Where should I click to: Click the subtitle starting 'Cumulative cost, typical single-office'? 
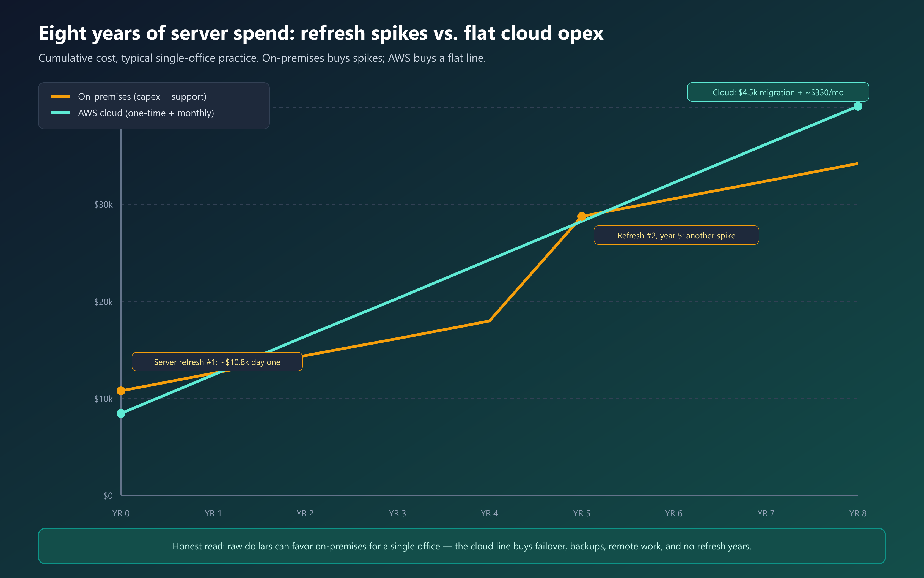[x=262, y=58]
